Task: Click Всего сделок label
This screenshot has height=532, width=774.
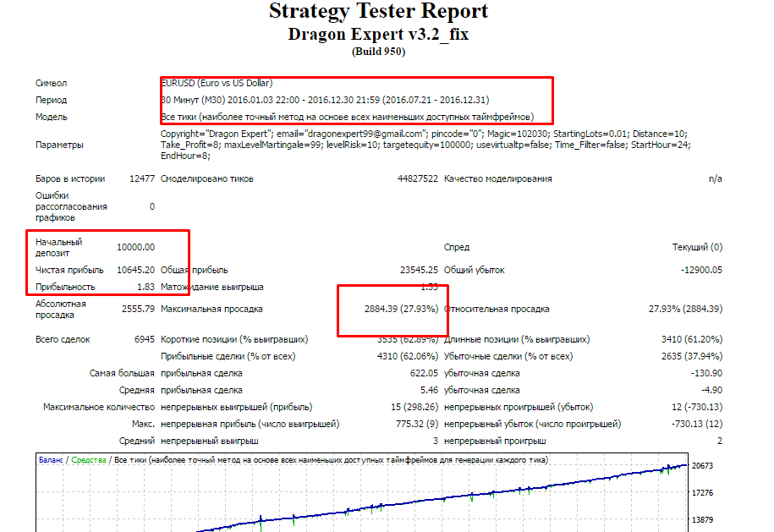Action: point(63,339)
